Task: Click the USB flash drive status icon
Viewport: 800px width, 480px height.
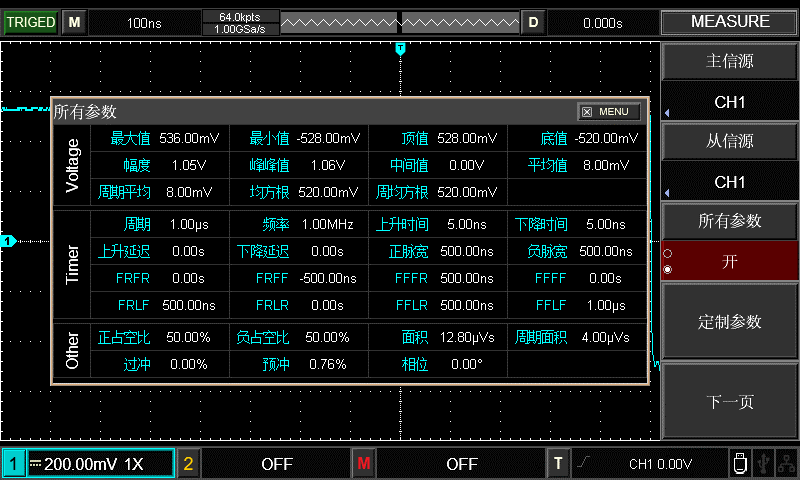Action: pos(739,463)
